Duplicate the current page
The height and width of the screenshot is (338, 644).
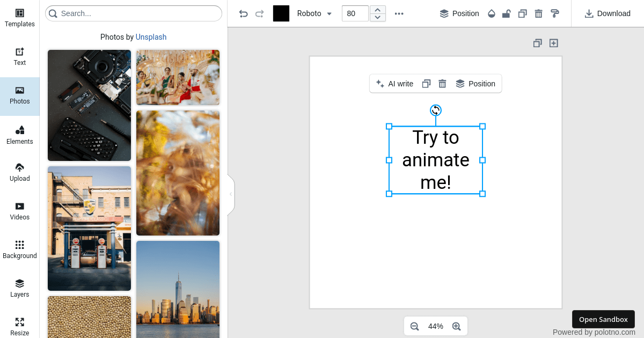pos(537,43)
